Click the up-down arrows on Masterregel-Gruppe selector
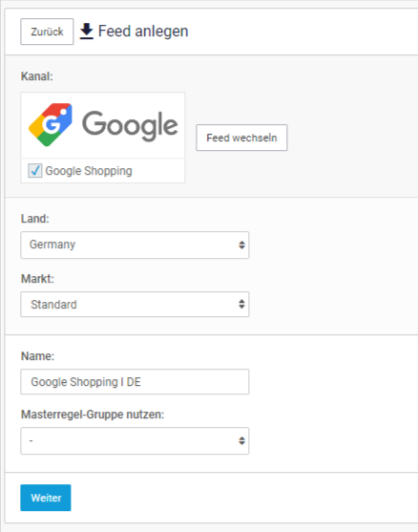The image size is (418, 532). 241,440
